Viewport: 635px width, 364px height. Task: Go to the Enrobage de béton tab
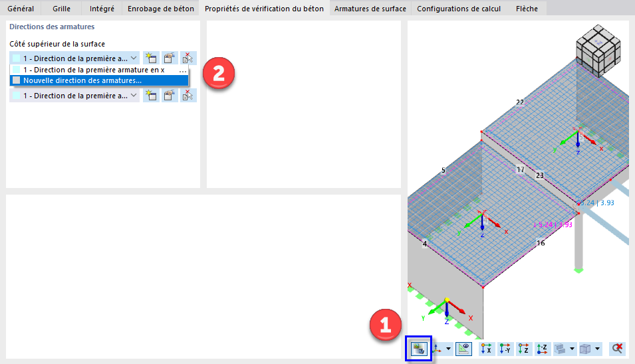click(x=161, y=9)
